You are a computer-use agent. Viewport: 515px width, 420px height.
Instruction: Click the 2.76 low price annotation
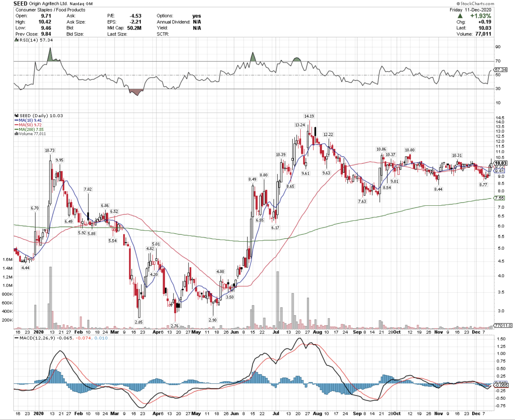175,326
